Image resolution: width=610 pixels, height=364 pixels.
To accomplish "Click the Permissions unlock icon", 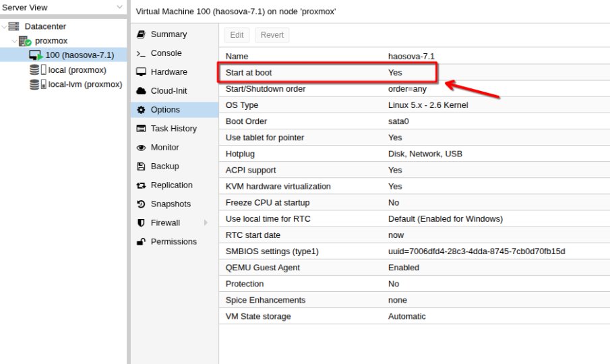I will click(141, 242).
